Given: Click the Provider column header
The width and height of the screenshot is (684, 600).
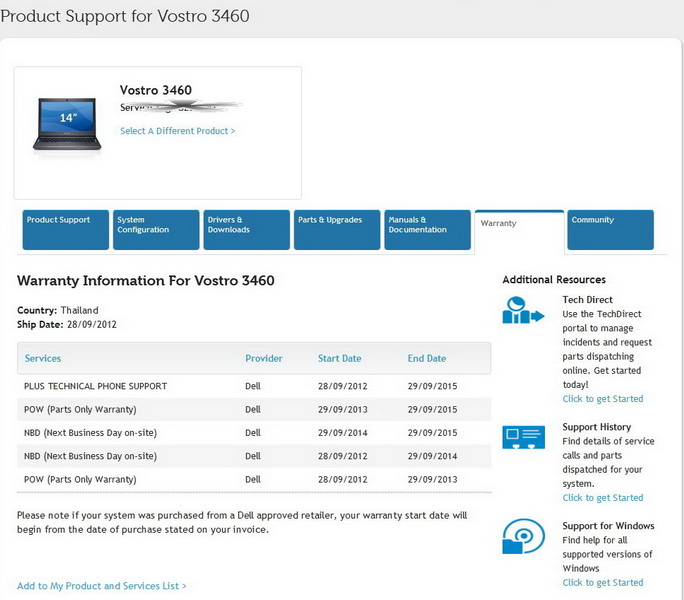Looking at the screenshot, I should click(264, 358).
